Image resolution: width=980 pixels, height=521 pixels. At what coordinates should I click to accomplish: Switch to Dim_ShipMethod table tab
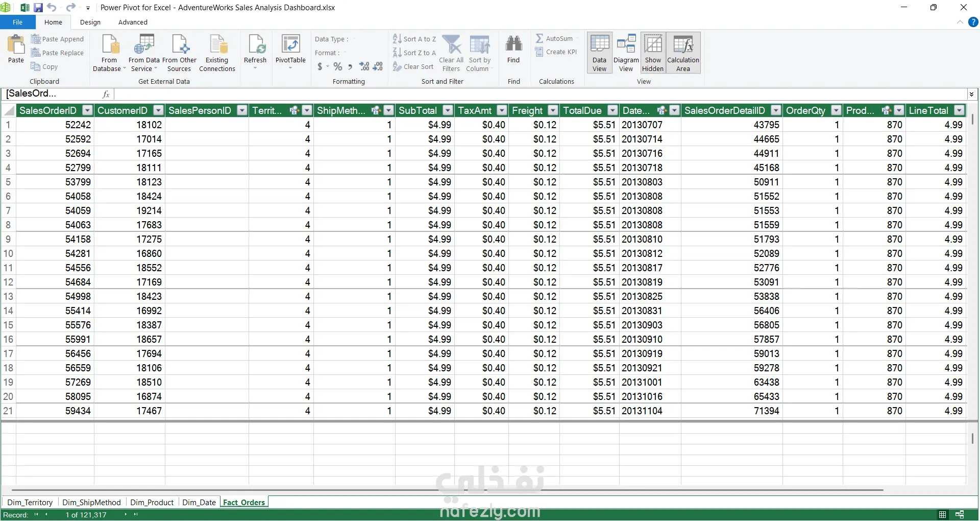pos(91,502)
